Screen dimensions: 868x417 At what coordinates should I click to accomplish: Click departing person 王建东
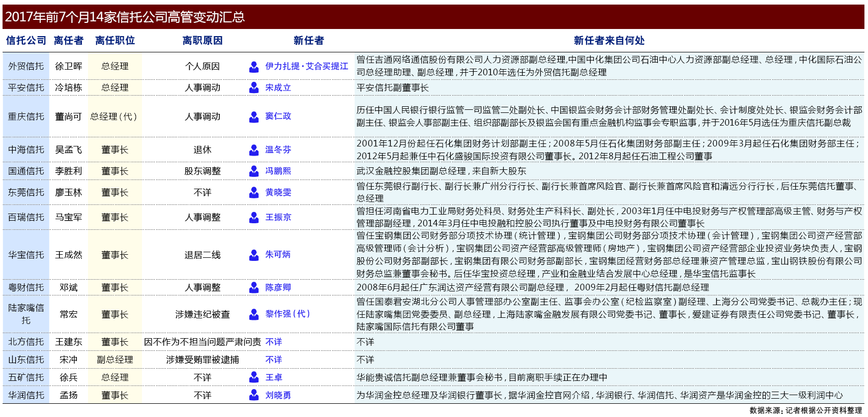click(69, 342)
